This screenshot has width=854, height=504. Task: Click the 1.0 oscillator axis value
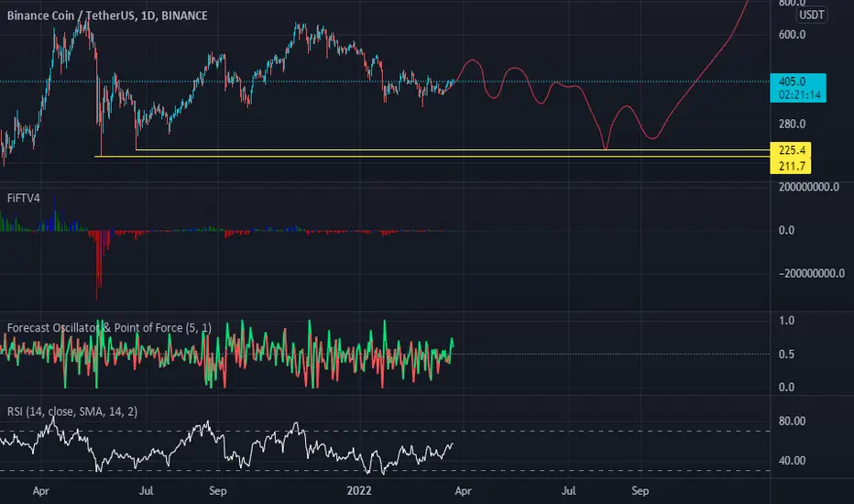[786, 321]
